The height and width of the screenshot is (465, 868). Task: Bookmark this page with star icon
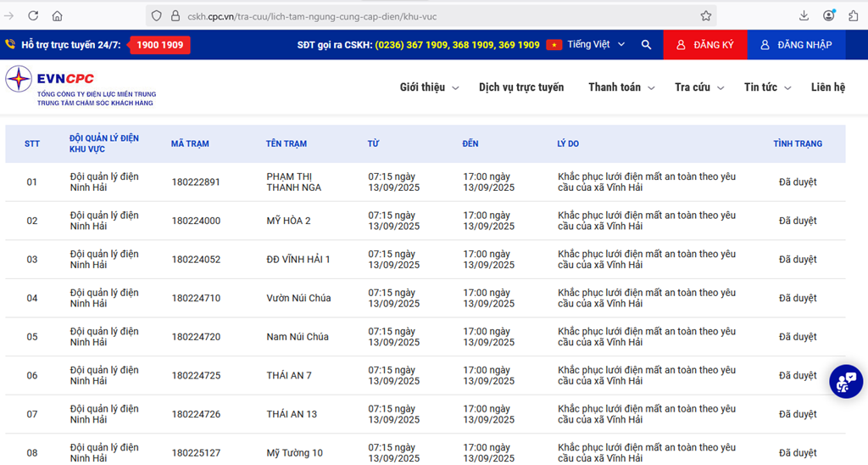pyautogui.click(x=706, y=16)
